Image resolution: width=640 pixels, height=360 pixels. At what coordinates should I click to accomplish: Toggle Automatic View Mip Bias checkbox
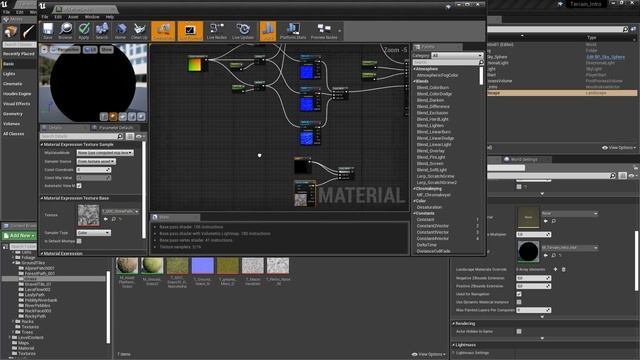point(79,186)
